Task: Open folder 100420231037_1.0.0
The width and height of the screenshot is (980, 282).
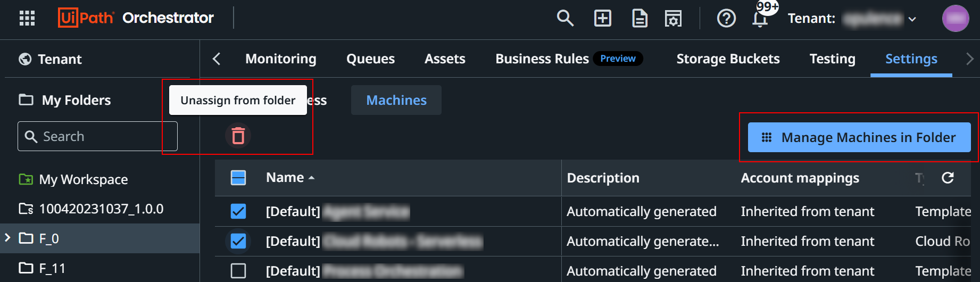Action: pos(101,209)
